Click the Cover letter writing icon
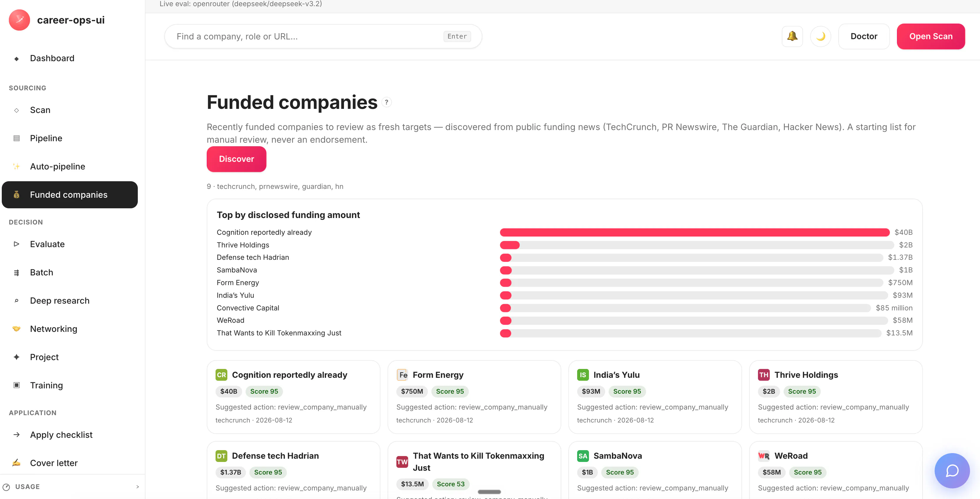 pyautogui.click(x=16, y=463)
